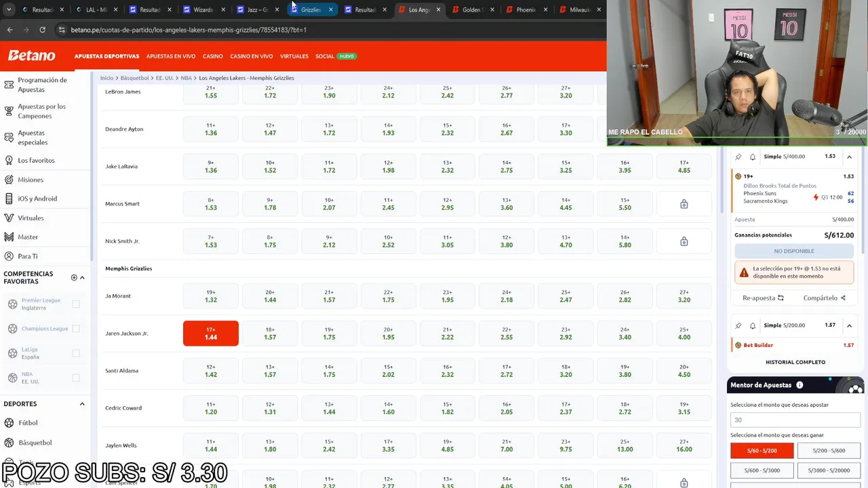Click the Betano logo
The image size is (868, 488).
(x=32, y=56)
